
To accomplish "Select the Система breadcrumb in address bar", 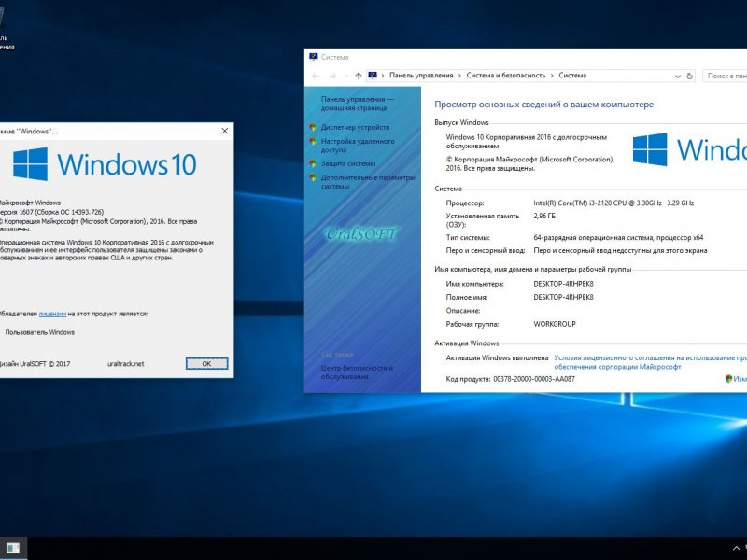I will (x=572, y=76).
